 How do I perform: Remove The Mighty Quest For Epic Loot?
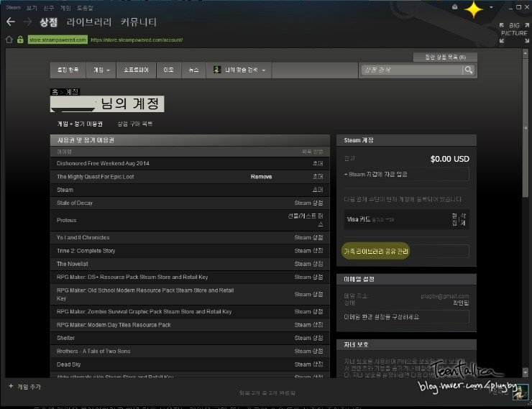pos(261,177)
